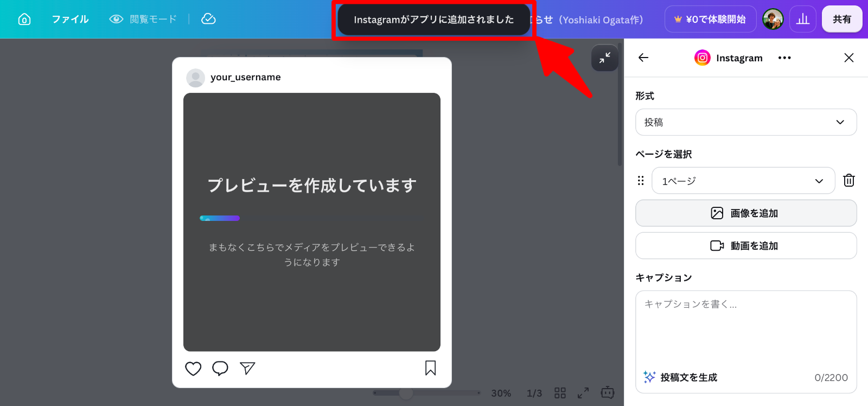
Task: Adjust the zoom slider at the bottom
Action: [x=426, y=393]
